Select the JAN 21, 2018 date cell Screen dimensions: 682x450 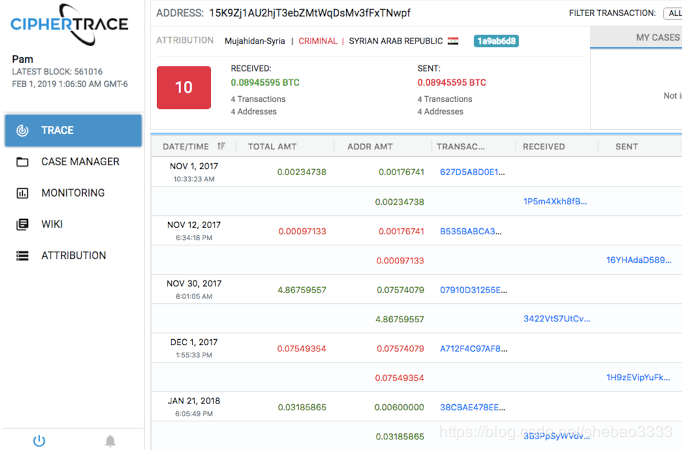coord(194,407)
